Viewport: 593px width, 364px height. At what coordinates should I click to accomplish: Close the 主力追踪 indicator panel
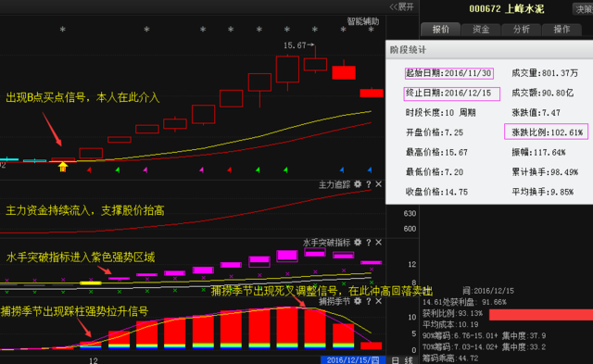pos(379,184)
